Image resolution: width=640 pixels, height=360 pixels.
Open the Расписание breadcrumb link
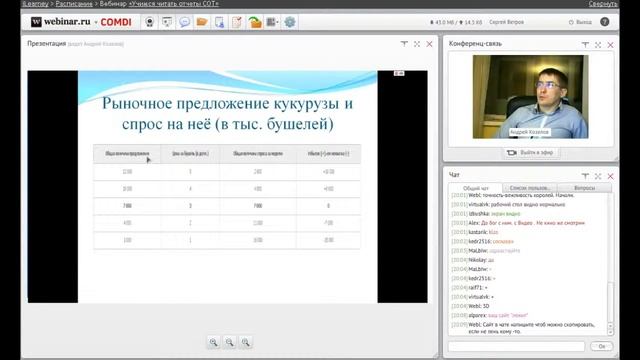[74, 4]
